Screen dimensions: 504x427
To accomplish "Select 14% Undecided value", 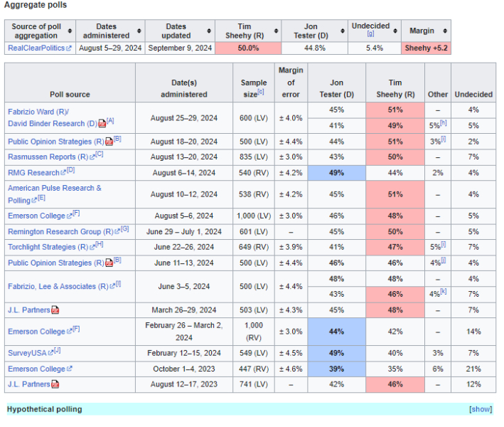I will coord(473,332).
